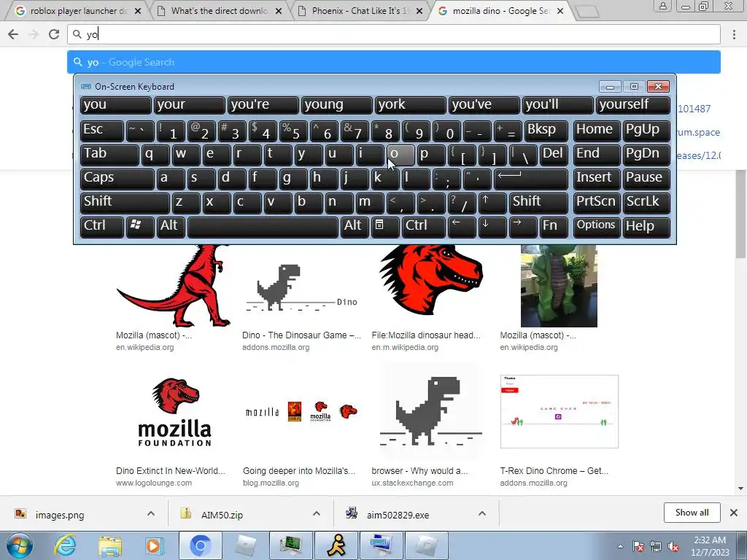Open the Chrome three-dot menu
The width and height of the screenshot is (747, 560).
tap(734, 34)
